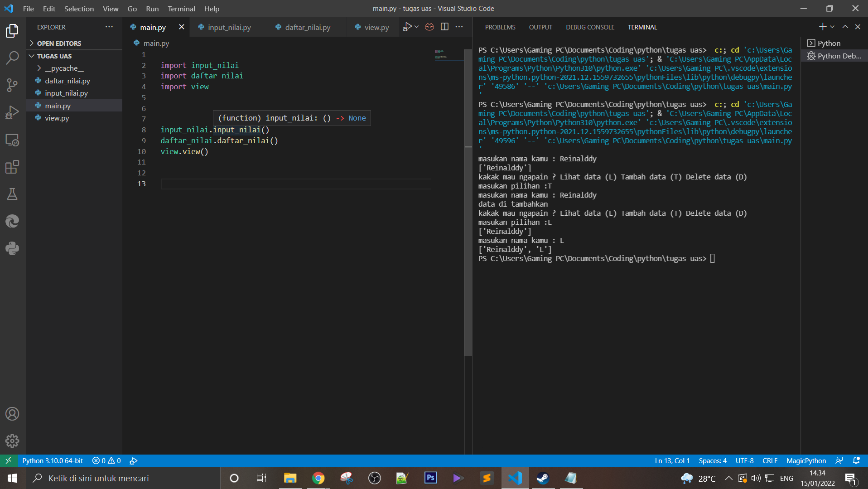The image size is (868, 489).
Task: Open the Search view in activity bar
Action: click(x=12, y=58)
